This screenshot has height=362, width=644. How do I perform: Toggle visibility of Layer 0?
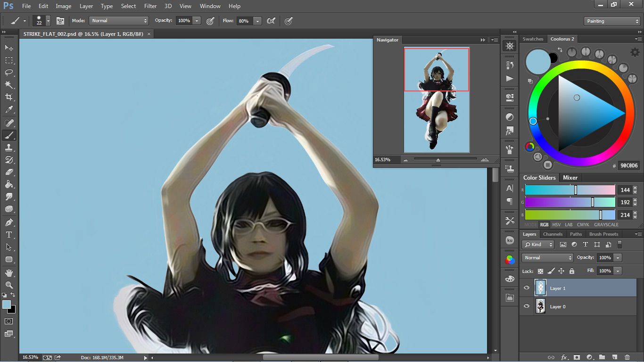click(527, 306)
